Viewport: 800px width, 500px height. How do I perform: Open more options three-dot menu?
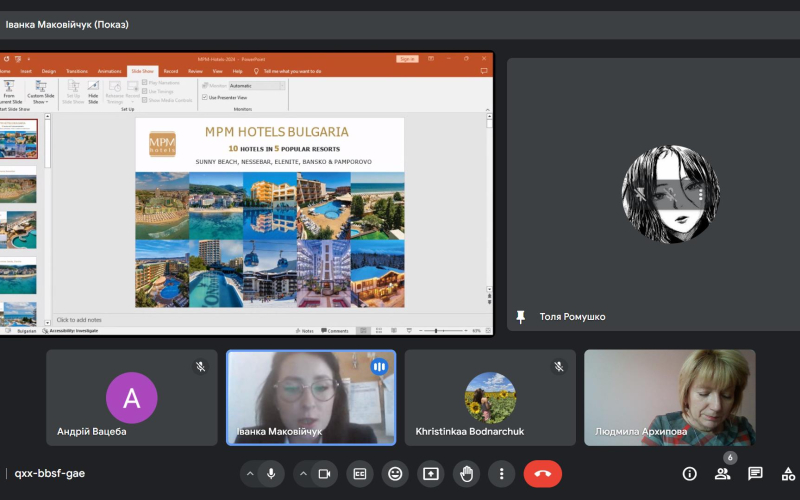(502, 474)
